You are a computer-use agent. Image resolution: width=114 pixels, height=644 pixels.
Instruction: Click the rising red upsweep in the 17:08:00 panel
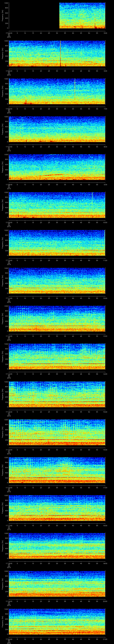point(51,175)
